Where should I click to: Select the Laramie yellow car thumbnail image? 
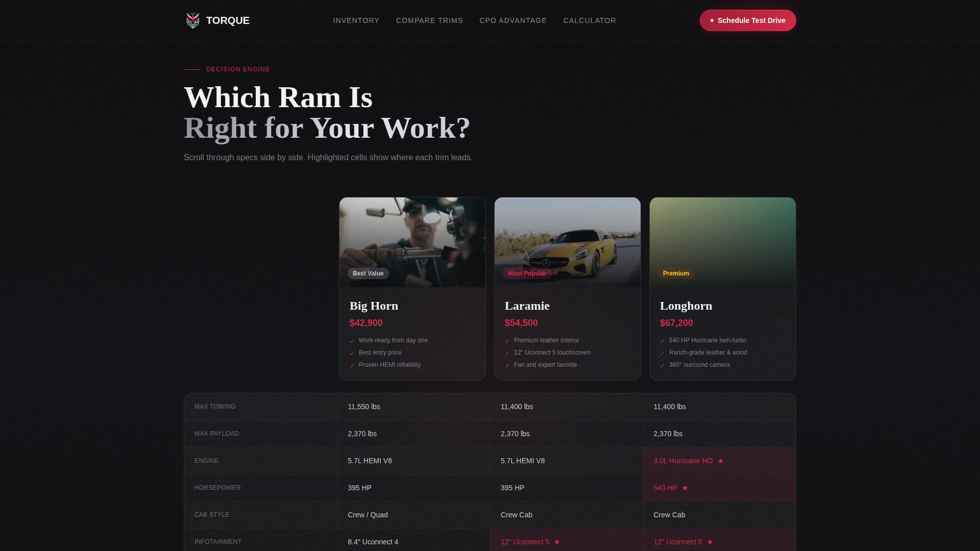(567, 242)
